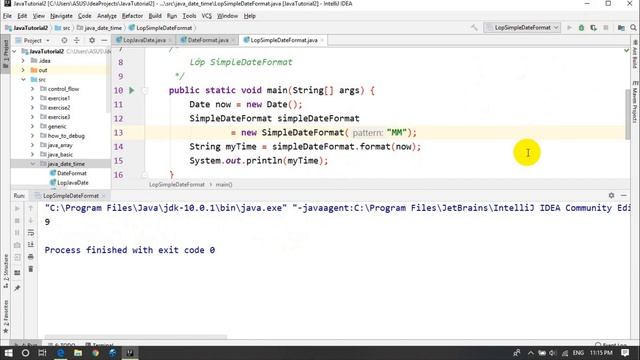Click the Run console horizontal scrollbar
The width and height of the screenshot is (640, 360).
(136, 337)
